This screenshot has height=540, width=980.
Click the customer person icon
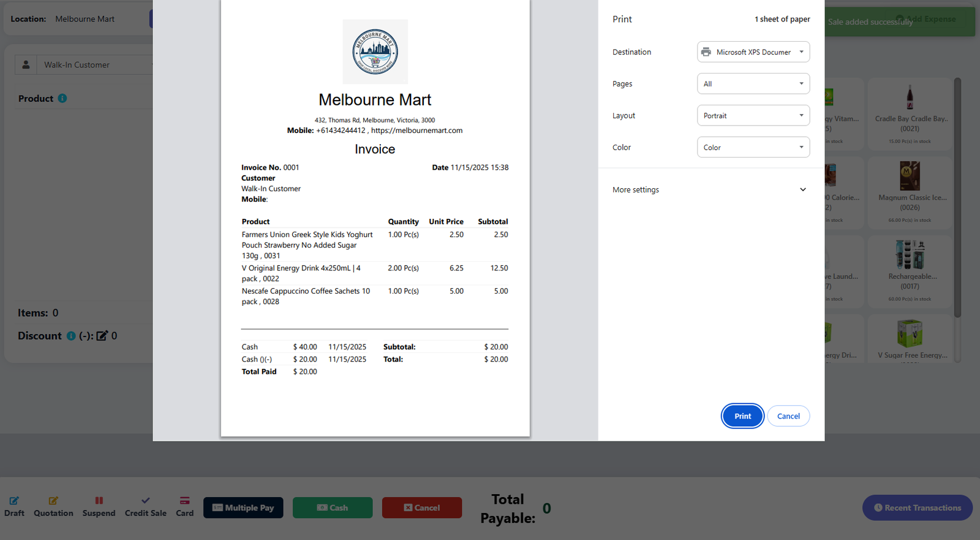click(26, 65)
